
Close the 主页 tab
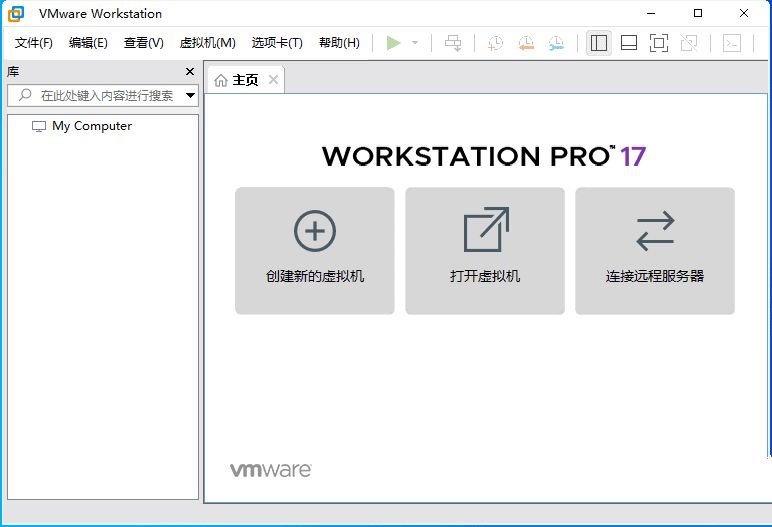pyautogui.click(x=273, y=80)
